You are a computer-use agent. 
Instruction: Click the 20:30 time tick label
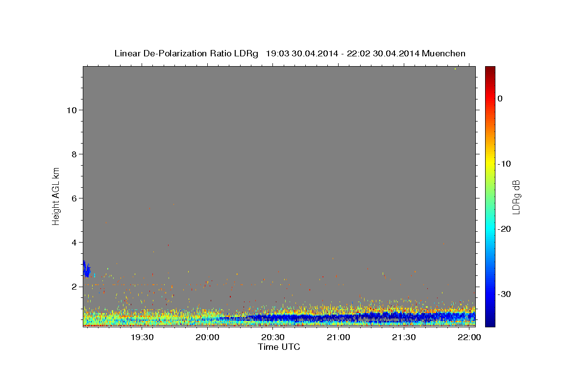click(x=272, y=338)
